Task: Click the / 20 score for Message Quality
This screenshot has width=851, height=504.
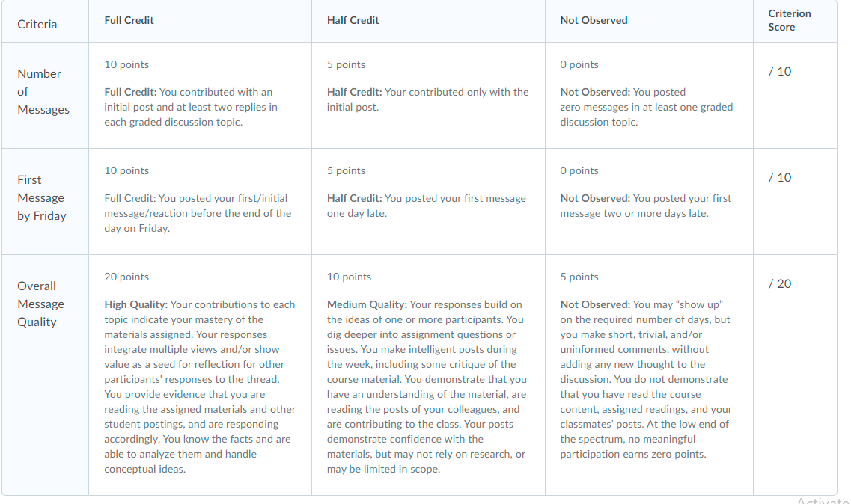Action: point(780,283)
